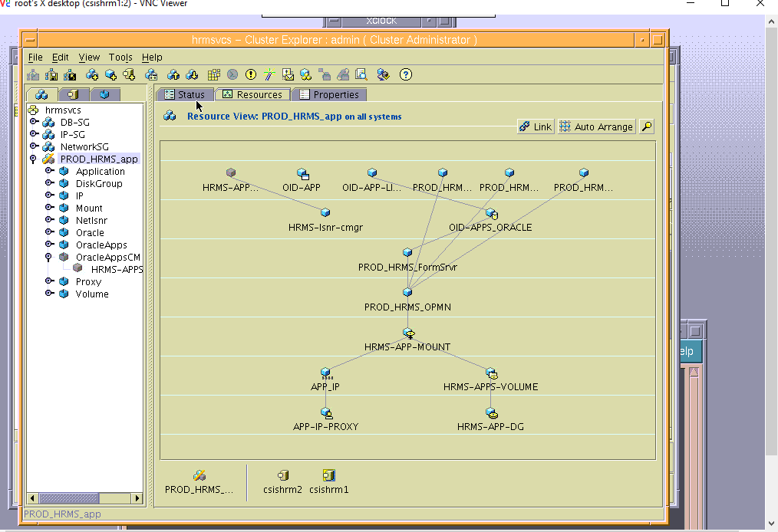
Task: Expand the Volume resource type node
Action: pos(48,294)
